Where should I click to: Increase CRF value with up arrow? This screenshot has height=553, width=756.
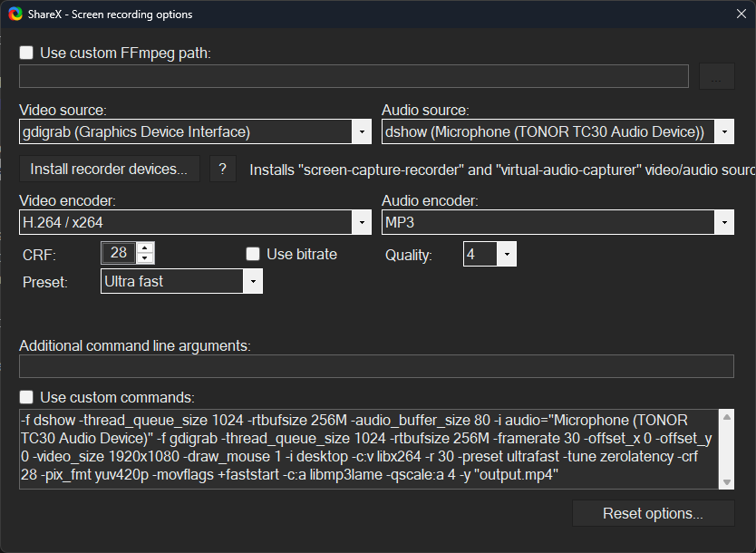(147, 247)
